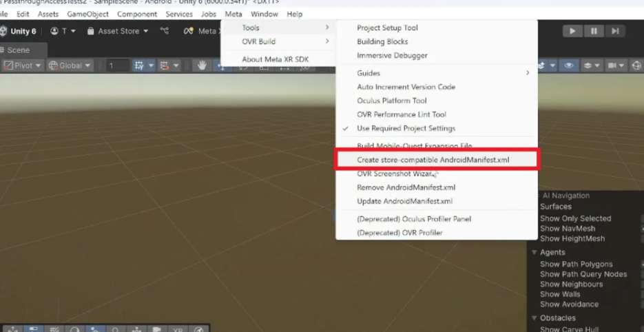
Task: Choose Create store-compatible AndroidManifest.xml
Action: (437, 160)
